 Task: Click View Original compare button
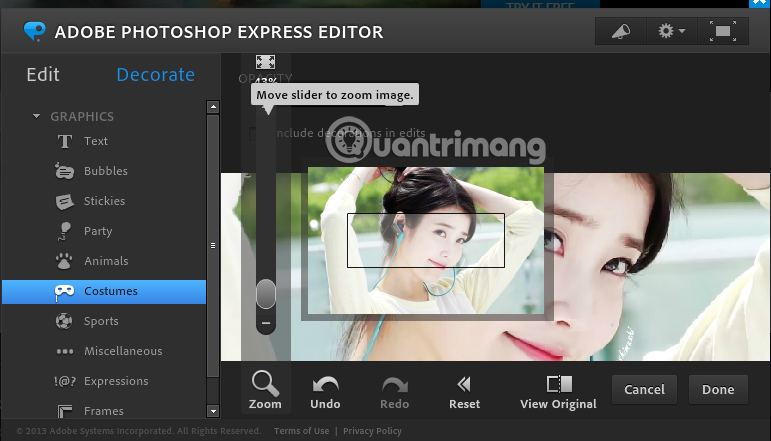(x=559, y=392)
